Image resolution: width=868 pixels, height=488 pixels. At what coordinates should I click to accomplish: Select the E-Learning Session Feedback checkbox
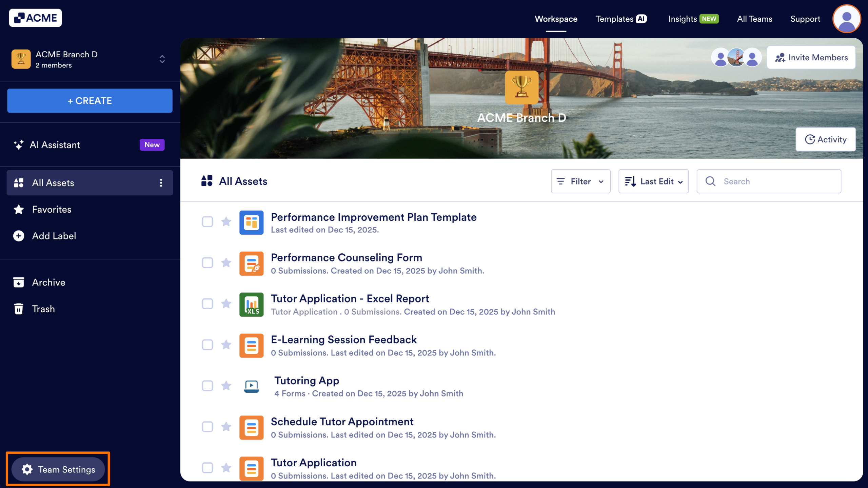[x=207, y=345]
